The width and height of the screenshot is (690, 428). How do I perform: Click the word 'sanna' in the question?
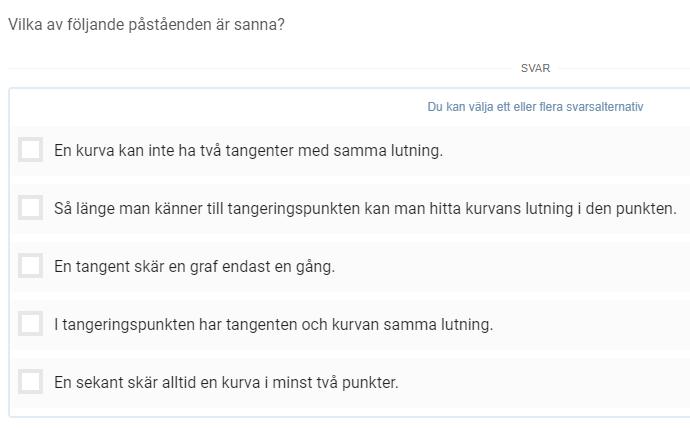point(258,24)
